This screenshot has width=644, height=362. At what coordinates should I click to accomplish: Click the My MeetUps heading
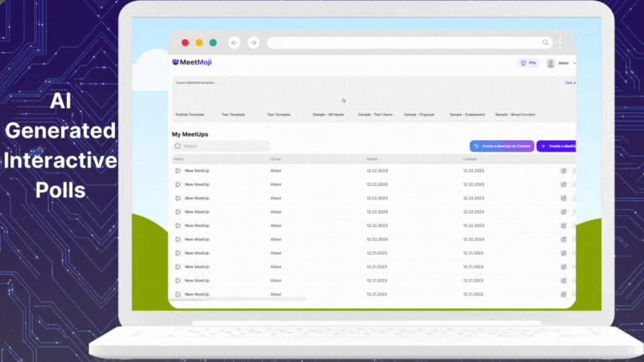[x=190, y=134]
